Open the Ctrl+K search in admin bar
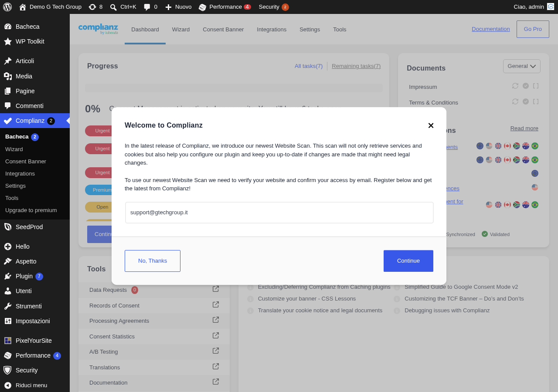 (x=123, y=7)
